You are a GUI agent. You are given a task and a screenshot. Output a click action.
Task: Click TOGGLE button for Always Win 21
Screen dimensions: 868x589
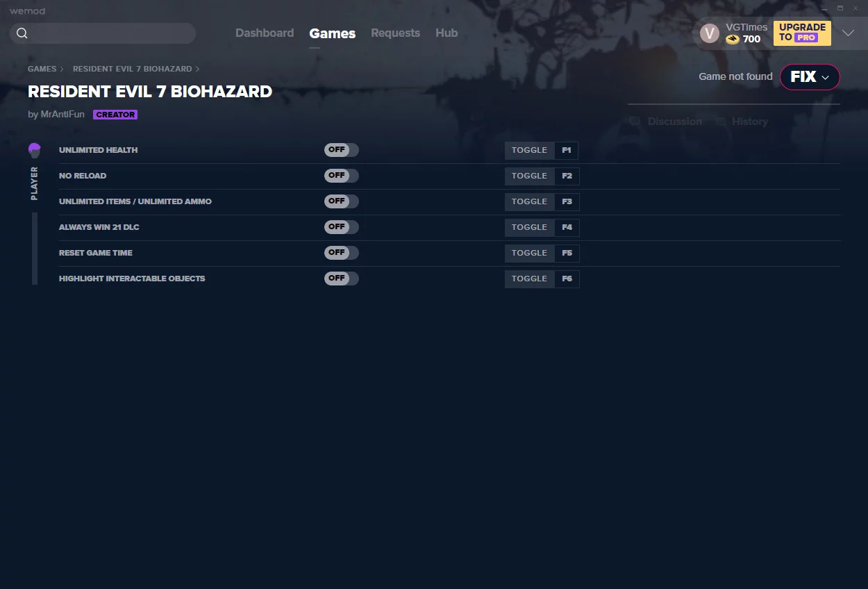(x=530, y=227)
